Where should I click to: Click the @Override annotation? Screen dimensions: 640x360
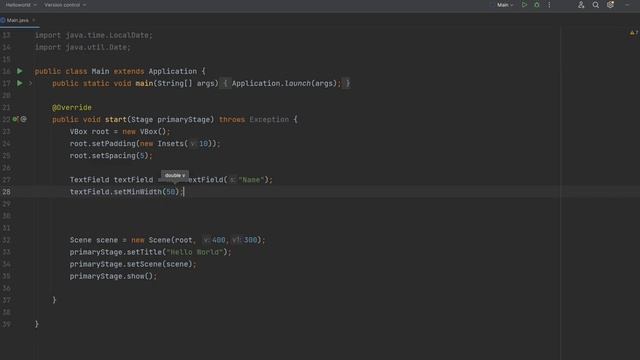pos(72,107)
